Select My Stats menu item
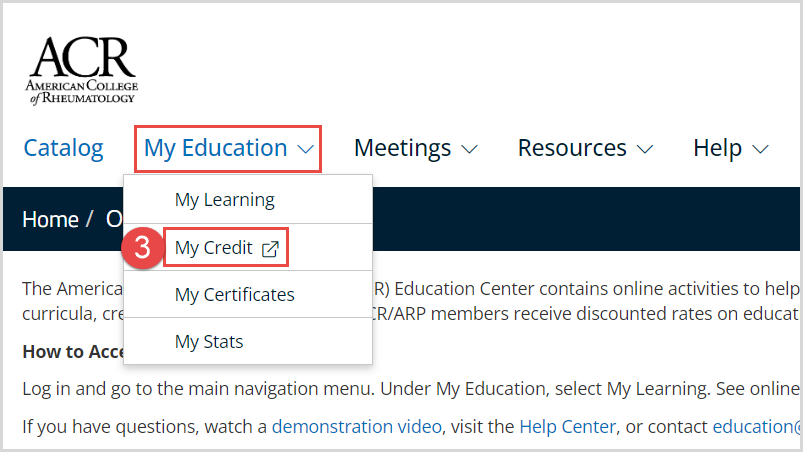803x452 pixels. [209, 342]
